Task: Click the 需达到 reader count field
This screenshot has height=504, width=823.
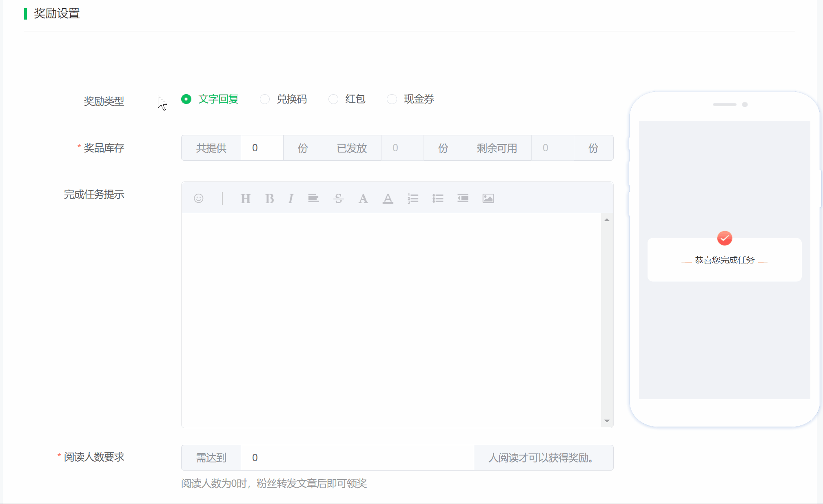Action: (357, 458)
